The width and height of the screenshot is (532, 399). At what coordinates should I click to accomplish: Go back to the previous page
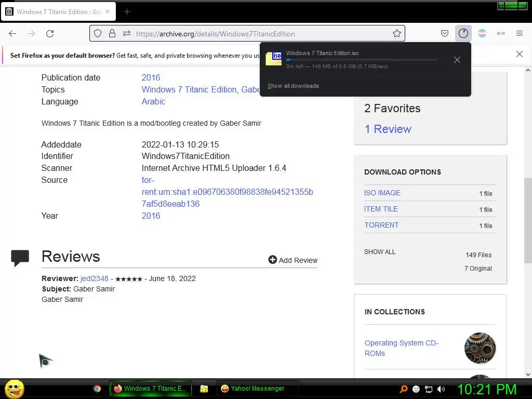point(12,34)
